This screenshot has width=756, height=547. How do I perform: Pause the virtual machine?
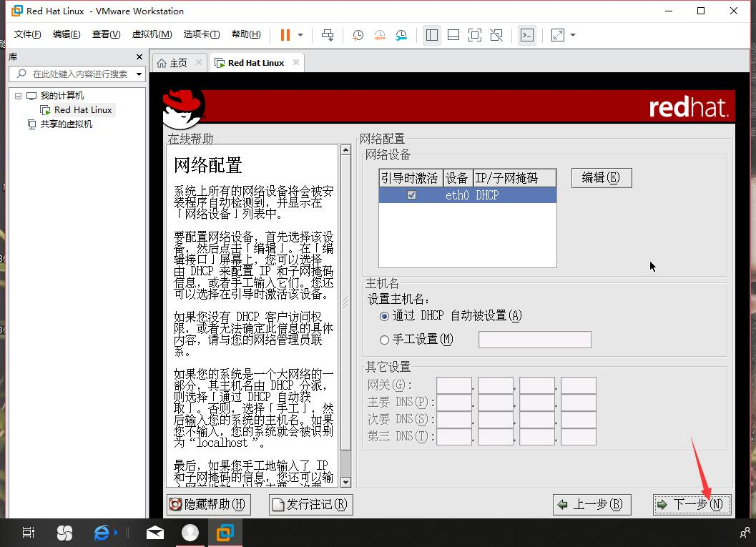pos(285,35)
